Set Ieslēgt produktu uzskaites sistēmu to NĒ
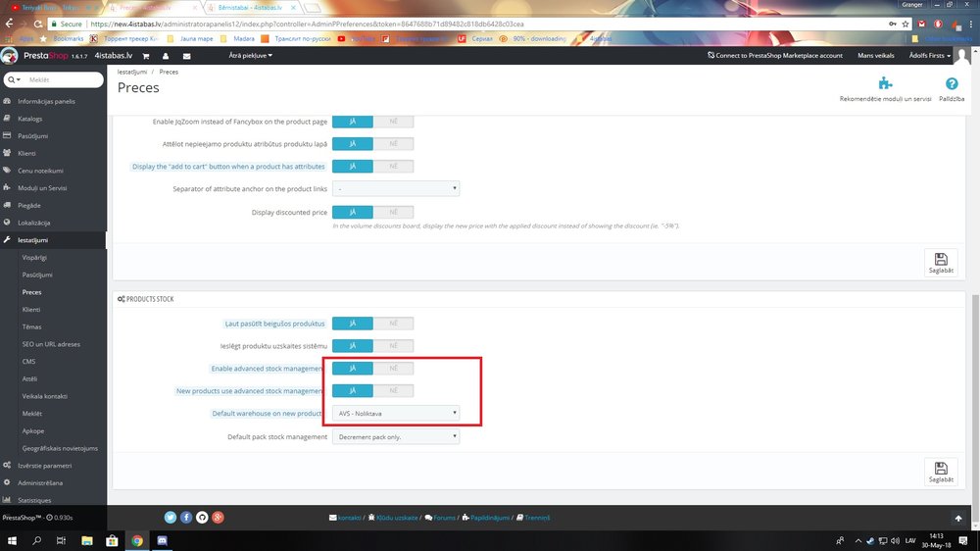The height and width of the screenshot is (551, 980). pos(393,346)
